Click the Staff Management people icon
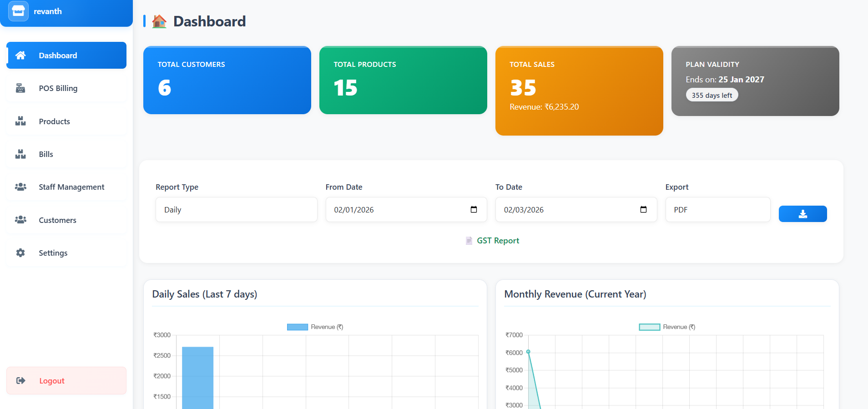 point(20,187)
